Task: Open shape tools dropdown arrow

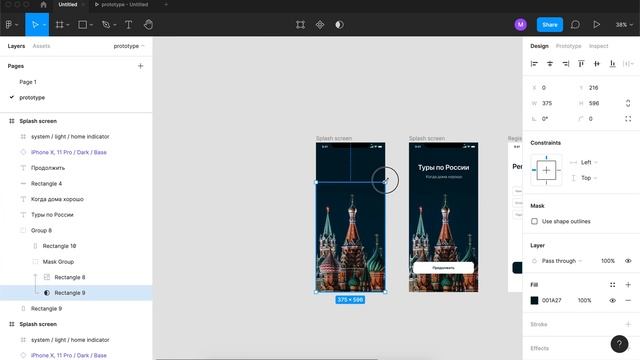Action: point(91,25)
